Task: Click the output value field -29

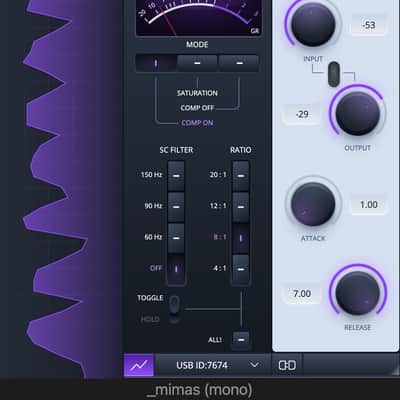Action: click(302, 115)
